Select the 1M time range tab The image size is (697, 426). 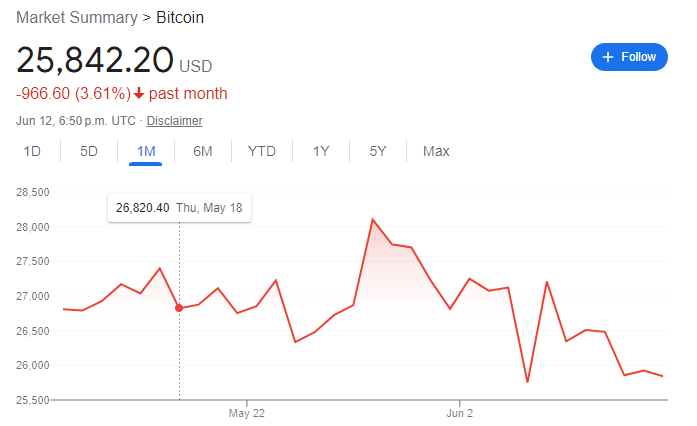[x=146, y=151]
